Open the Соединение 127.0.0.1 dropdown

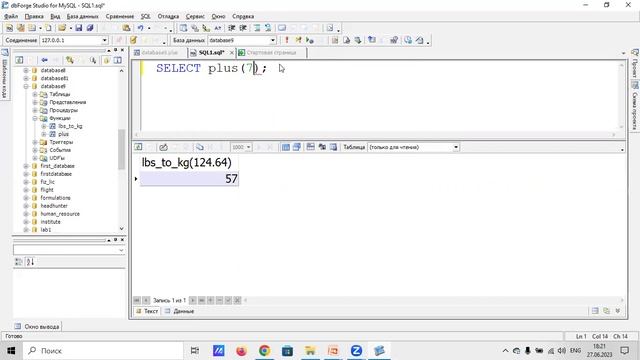click(x=104, y=40)
